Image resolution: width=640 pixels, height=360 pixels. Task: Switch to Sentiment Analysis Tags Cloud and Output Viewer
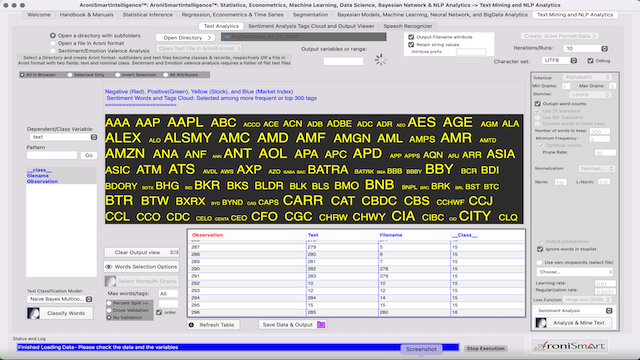[311, 26]
